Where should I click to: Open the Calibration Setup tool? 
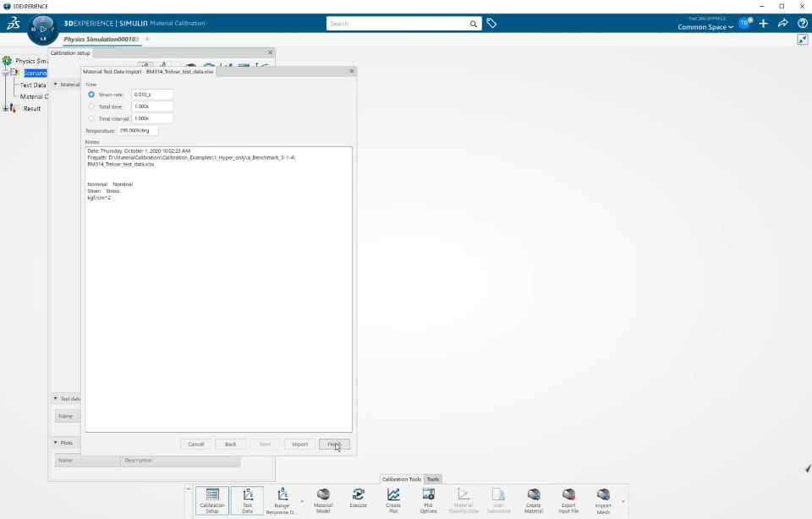(x=212, y=500)
